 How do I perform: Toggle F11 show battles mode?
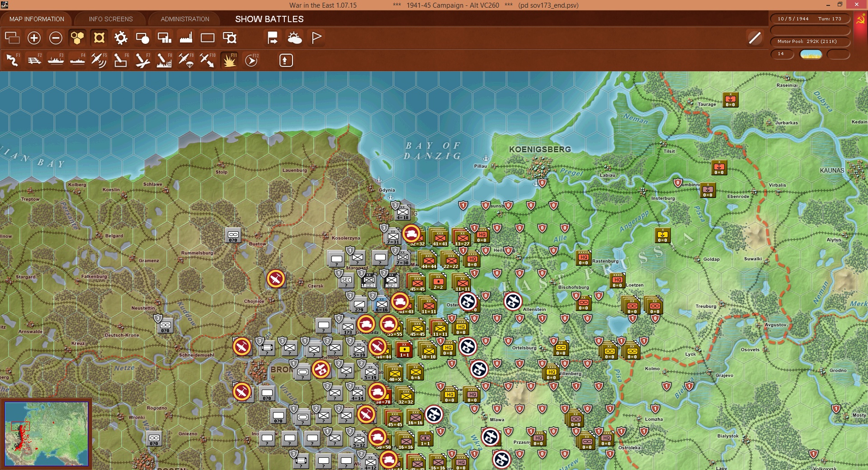(x=229, y=60)
